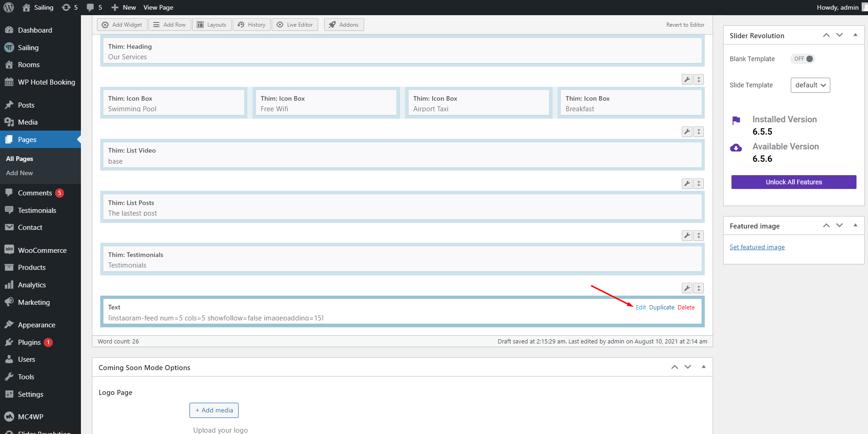Open WP Hotel Booking menu
The height and width of the screenshot is (434, 868).
click(40, 82)
